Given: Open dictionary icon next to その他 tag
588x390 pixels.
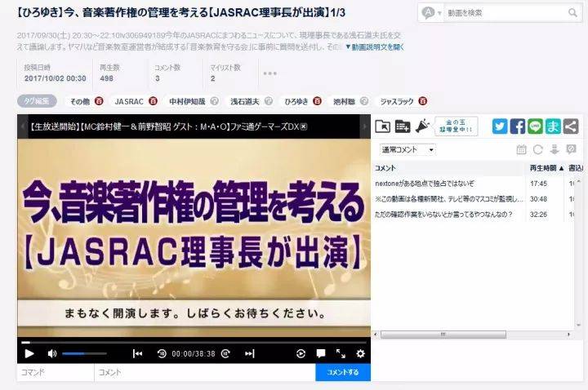Looking at the screenshot, I should tap(99, 101).
